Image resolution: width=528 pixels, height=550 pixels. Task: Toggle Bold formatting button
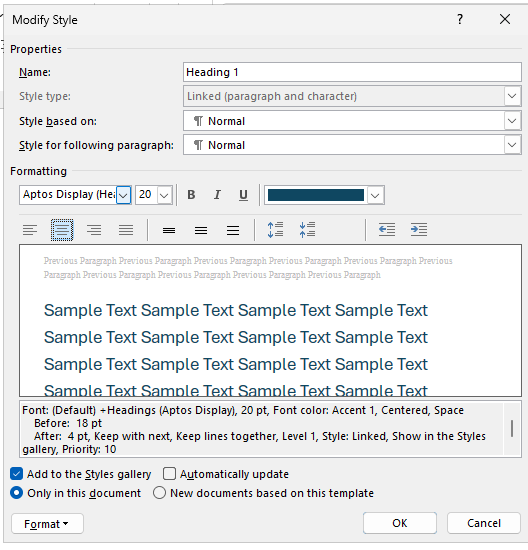click(191, 195)
